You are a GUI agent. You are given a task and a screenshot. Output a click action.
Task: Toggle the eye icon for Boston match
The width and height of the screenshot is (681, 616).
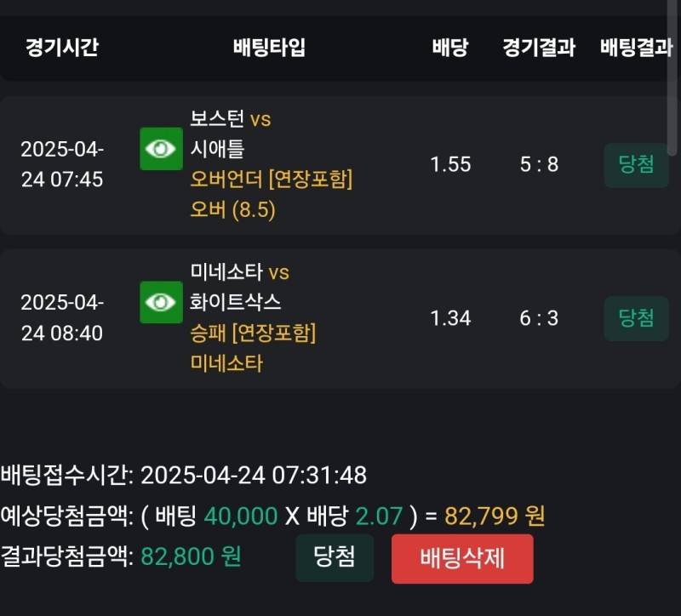coord(161,149)
